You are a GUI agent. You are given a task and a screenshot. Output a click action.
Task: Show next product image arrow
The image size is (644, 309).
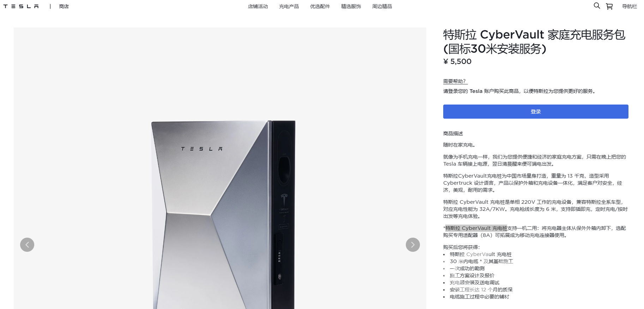pos(413,245)
